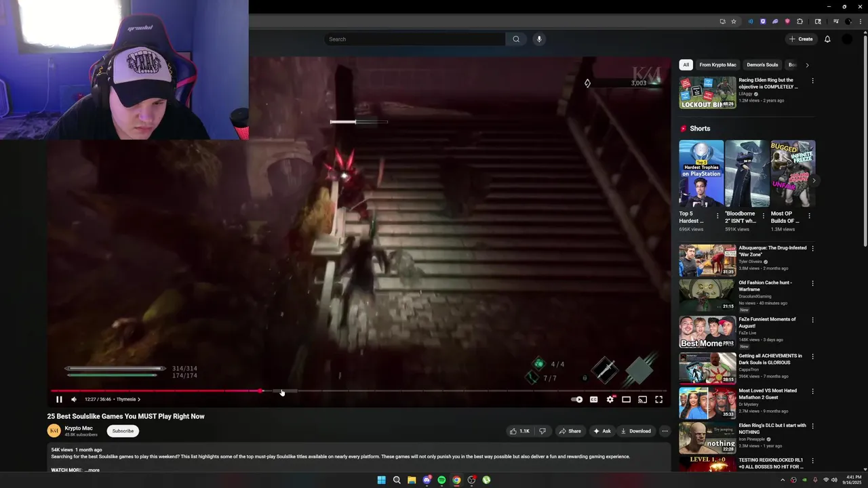Open the Chrome three-dot menu

861,22
